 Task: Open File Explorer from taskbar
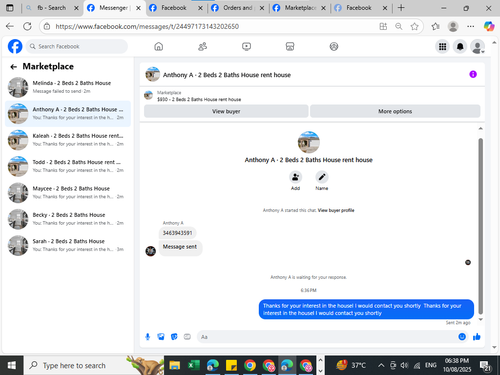click(174, 365)
